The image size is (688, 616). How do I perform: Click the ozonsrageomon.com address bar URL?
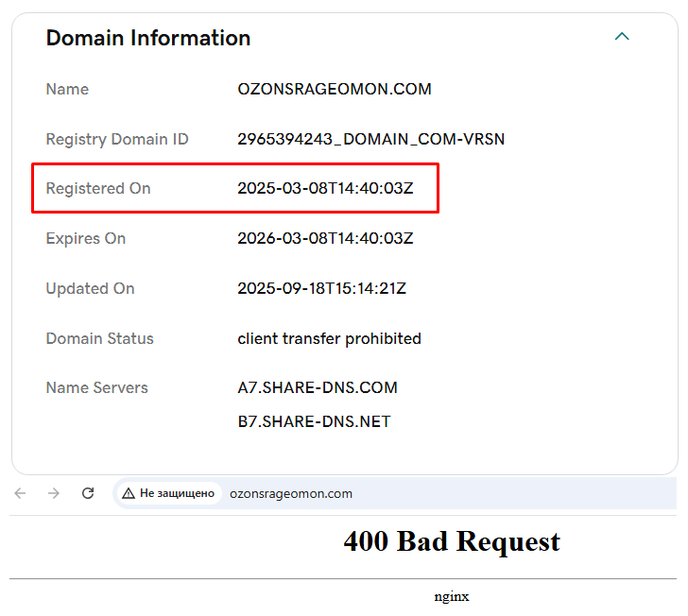tap(291, 493)
